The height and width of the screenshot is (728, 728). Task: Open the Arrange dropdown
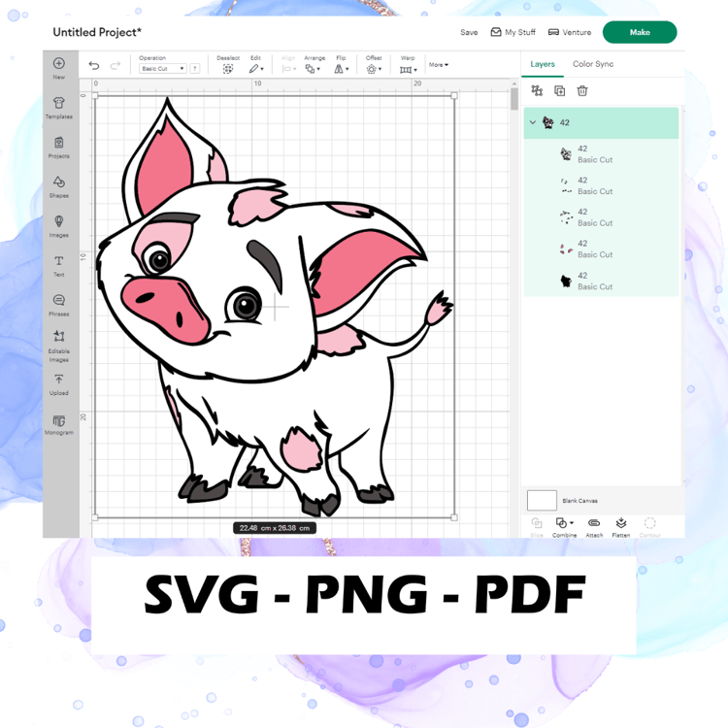313,69
